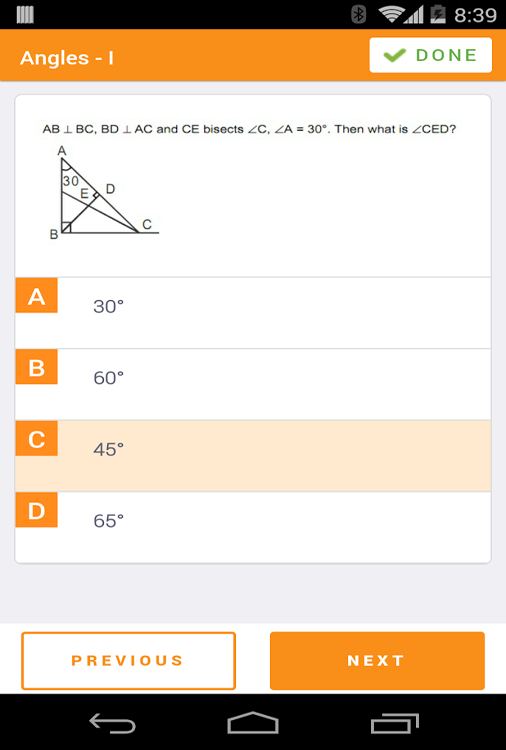Return to the PREVIOUS question
506x750 pixels.
tap(129, 661)
